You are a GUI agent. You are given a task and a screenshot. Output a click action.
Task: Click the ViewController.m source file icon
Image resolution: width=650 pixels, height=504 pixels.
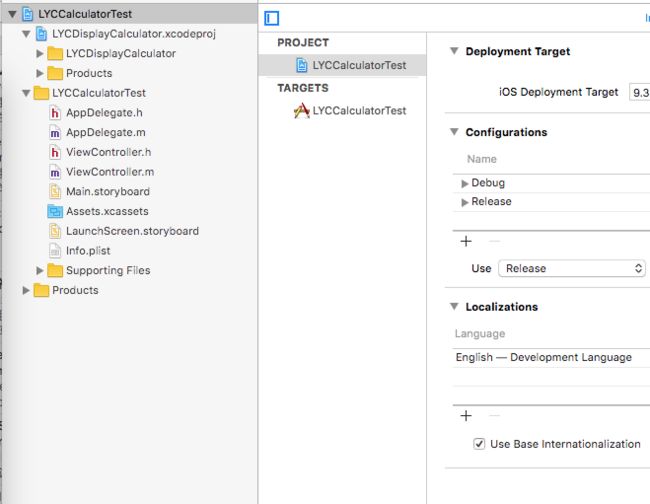click(55, 172)
